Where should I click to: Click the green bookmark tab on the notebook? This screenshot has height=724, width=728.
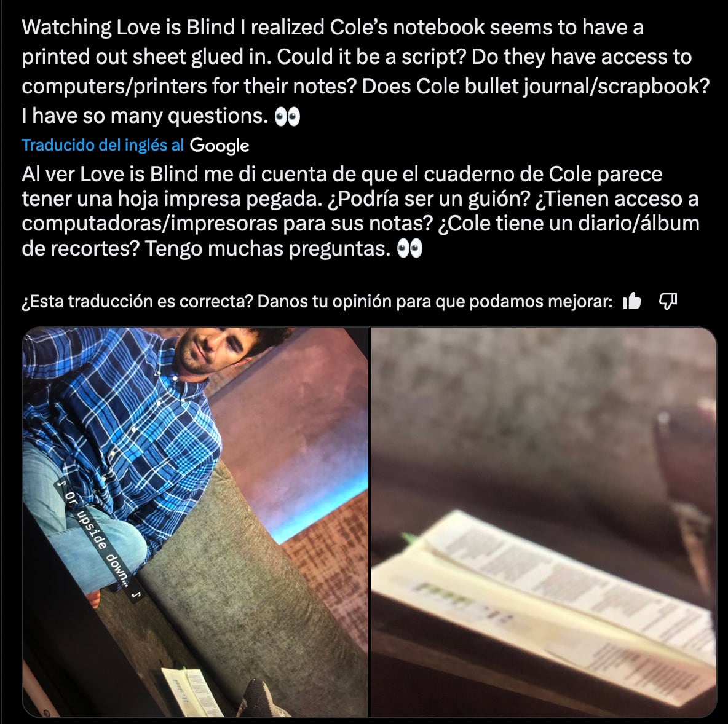click(x=410, y=538)
